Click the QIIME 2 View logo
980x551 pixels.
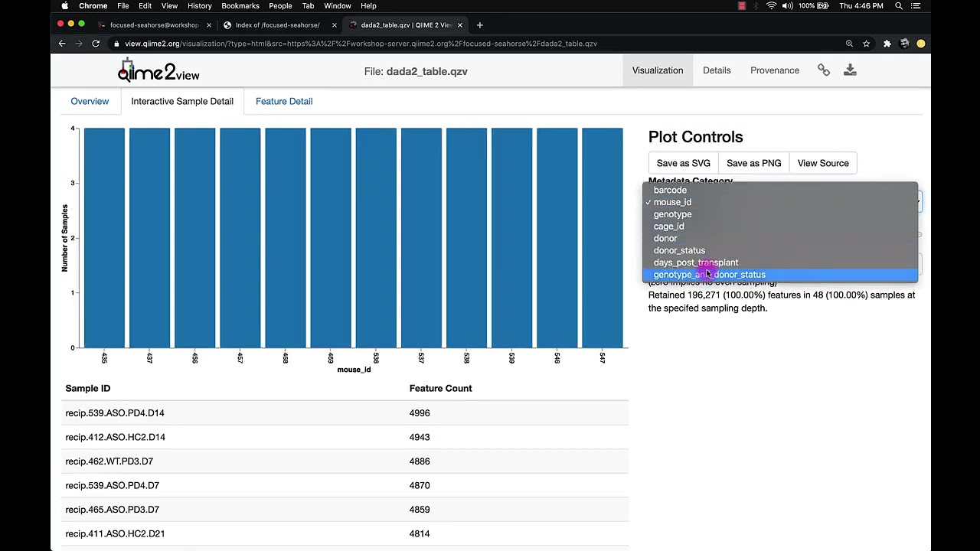click(158, 70)
